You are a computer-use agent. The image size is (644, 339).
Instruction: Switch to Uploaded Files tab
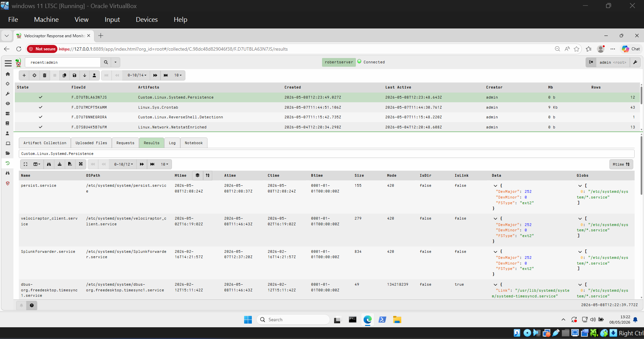(91, 143)
